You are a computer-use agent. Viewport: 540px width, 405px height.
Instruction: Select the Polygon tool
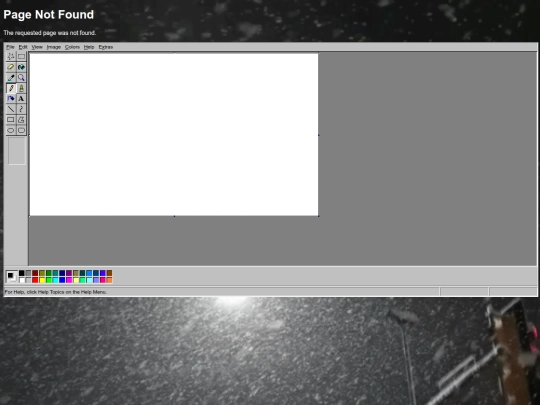(21, 120)
